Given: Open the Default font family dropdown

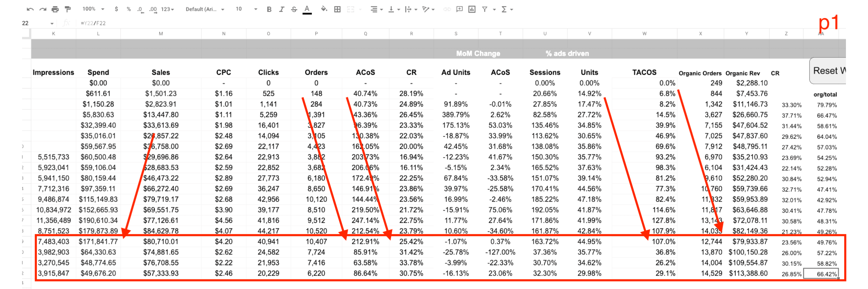Looking at the screenshot, I should [x=205, y=9].
